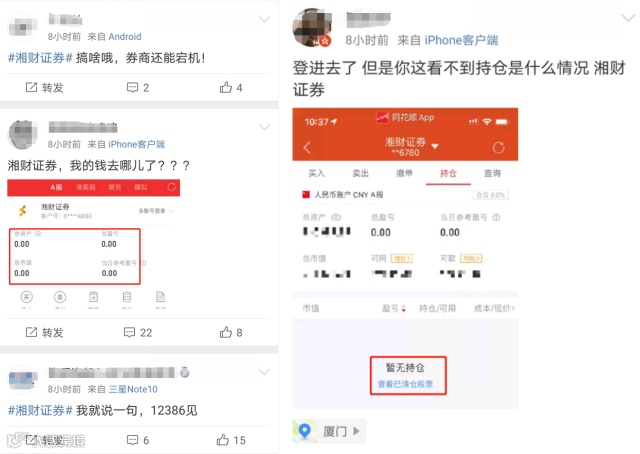Open comments on the post with 22 comments
The image size is (640, 454).
coord(138,332)
